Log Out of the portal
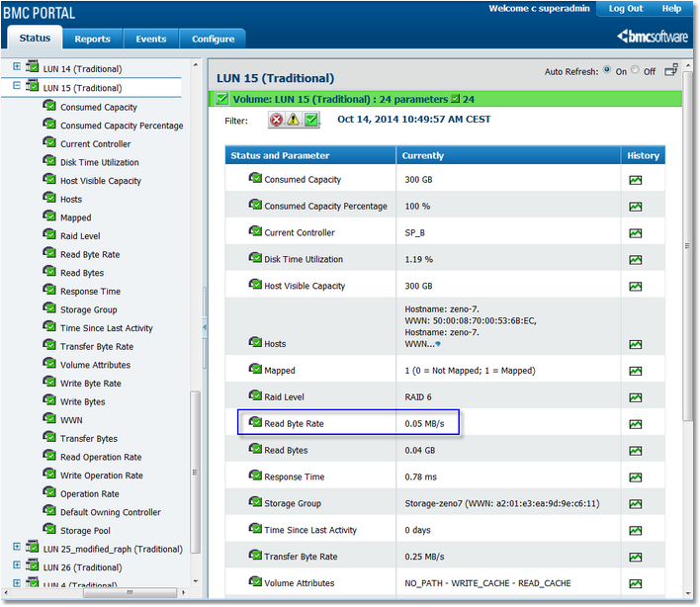700x607 pixels. [626, 9]
